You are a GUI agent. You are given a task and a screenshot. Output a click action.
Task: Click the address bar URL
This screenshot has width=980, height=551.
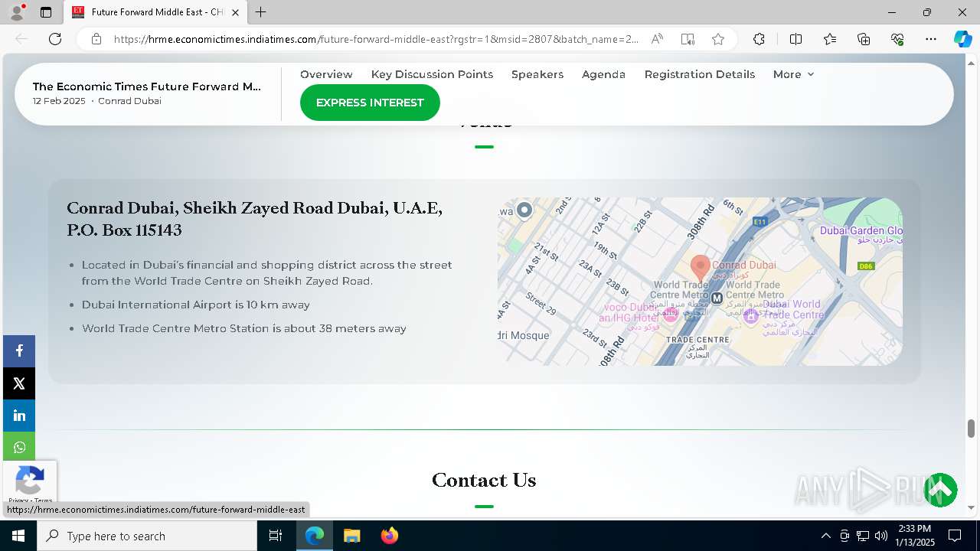coord(375,39)
